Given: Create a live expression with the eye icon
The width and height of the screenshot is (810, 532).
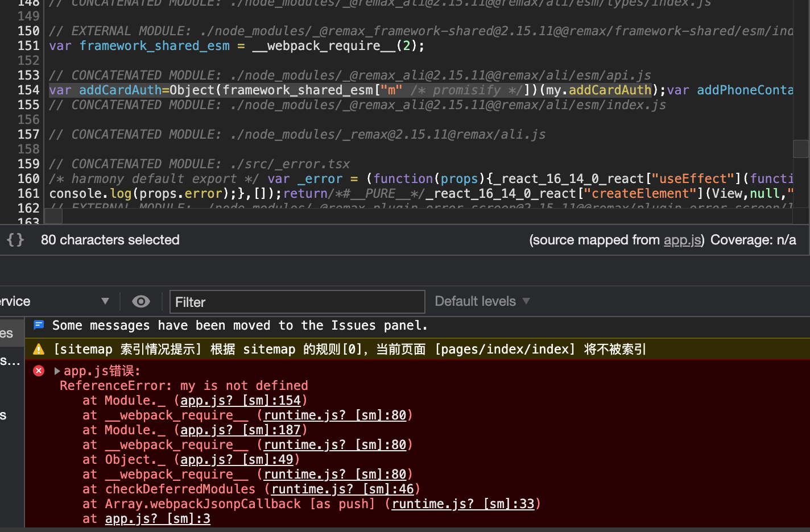Looking at the screenshot, I should coord(141,301).
